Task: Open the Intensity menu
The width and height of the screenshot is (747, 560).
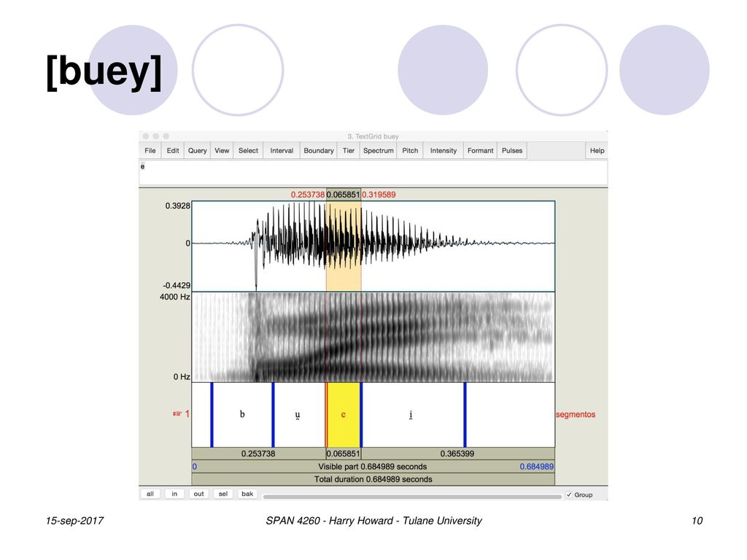Action: tap(443, 150)
